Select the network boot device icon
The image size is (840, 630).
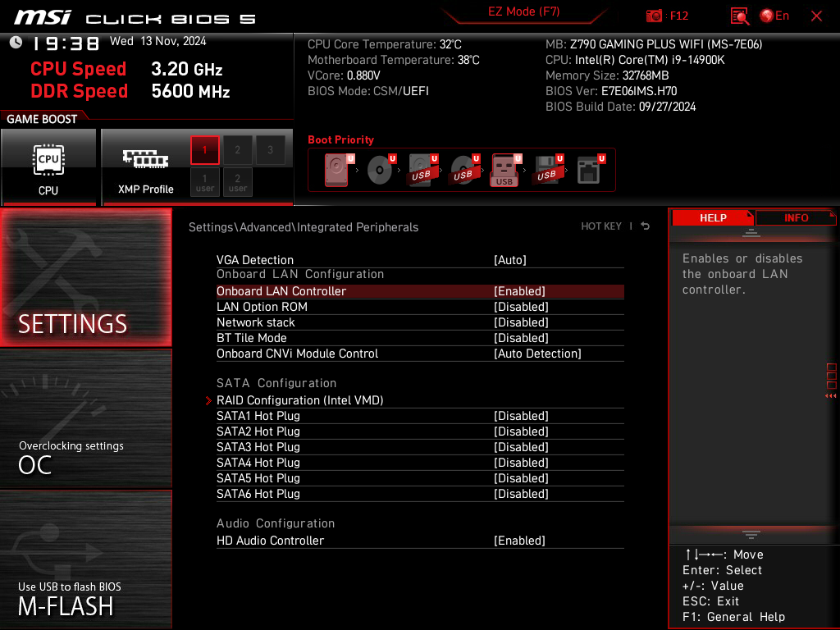click(591, 170)
